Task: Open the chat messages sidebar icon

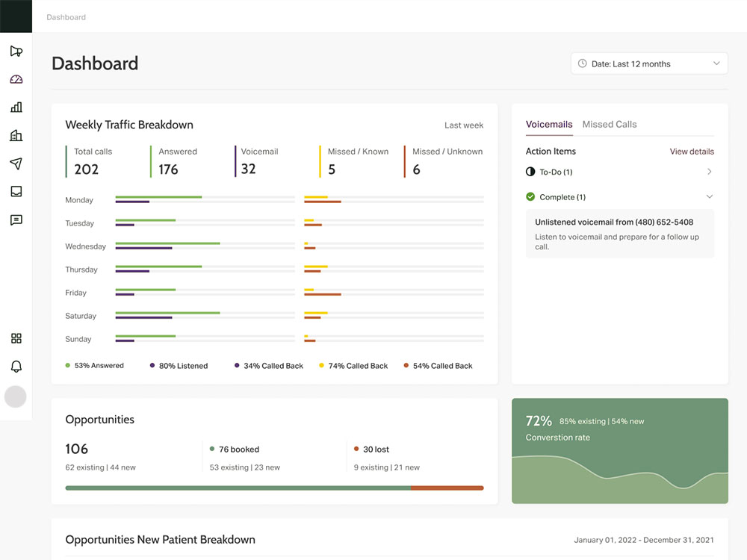Action: point(16,220)
